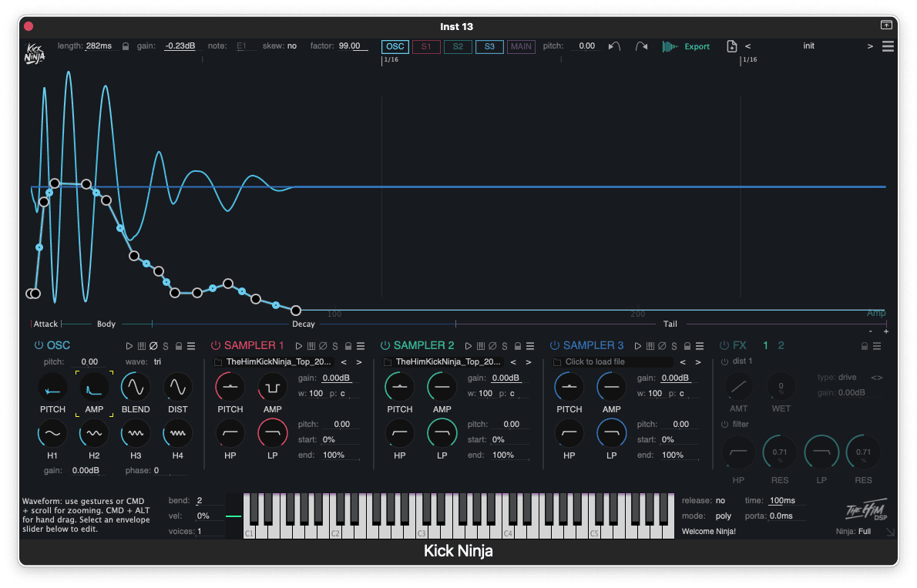Change the distortion type arrows
Image resolution: width=917 pixels, height=588 pixels.
[x=877, y=378]
